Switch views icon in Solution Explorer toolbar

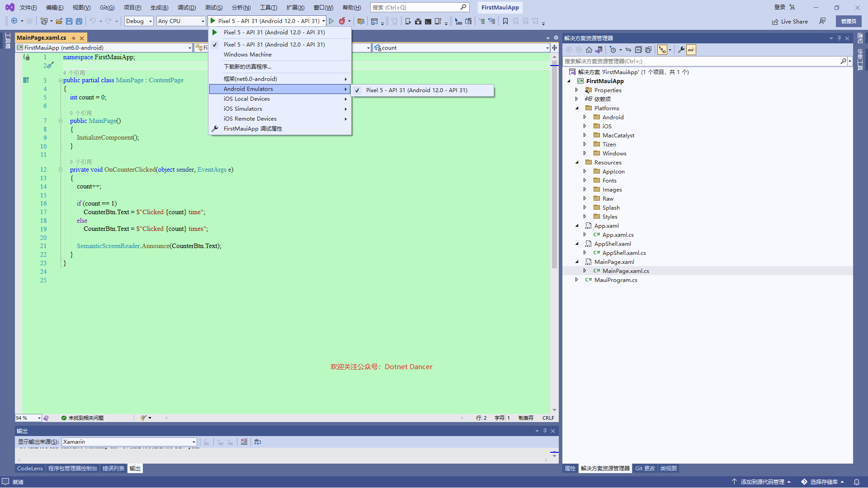599,50
